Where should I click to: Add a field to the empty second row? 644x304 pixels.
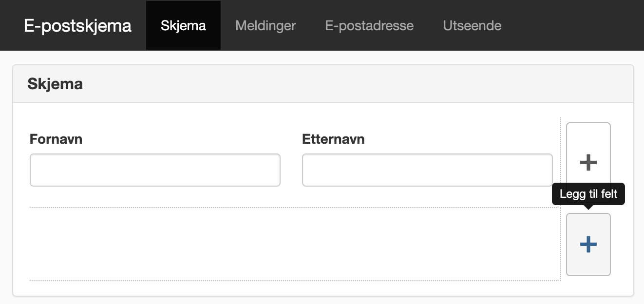tap(588, 245)
